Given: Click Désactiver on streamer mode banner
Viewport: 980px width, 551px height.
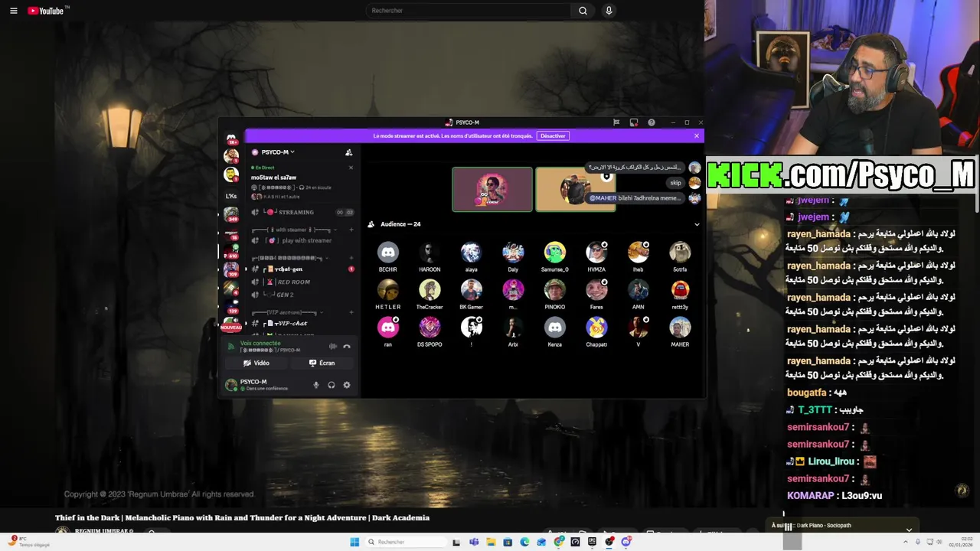Looking at the screenshot, I should pos(553,136).
